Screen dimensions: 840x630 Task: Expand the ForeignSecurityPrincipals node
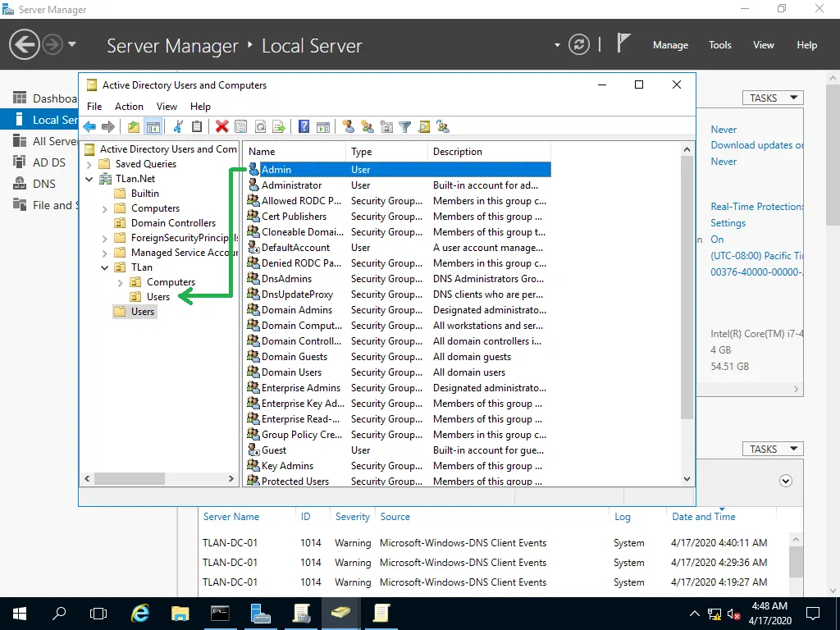click(105, 239)
